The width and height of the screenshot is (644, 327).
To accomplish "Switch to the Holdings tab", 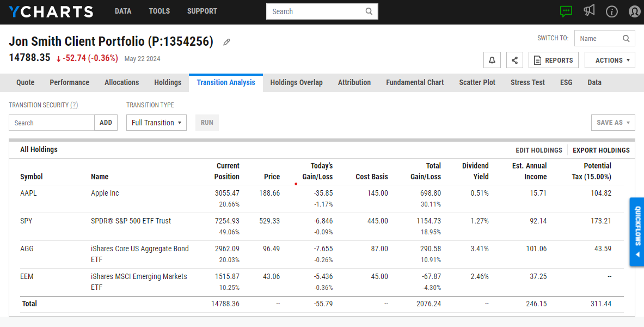I will tap(167, 82).
